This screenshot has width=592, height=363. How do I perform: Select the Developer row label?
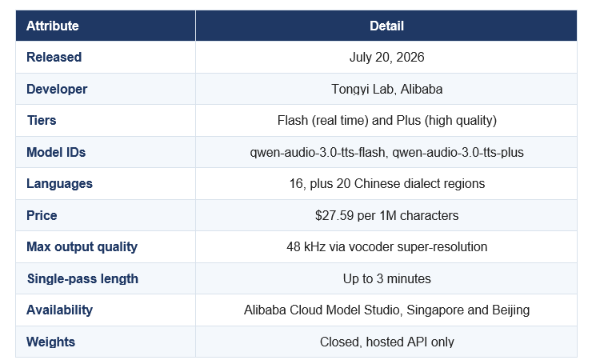point(57,89)
